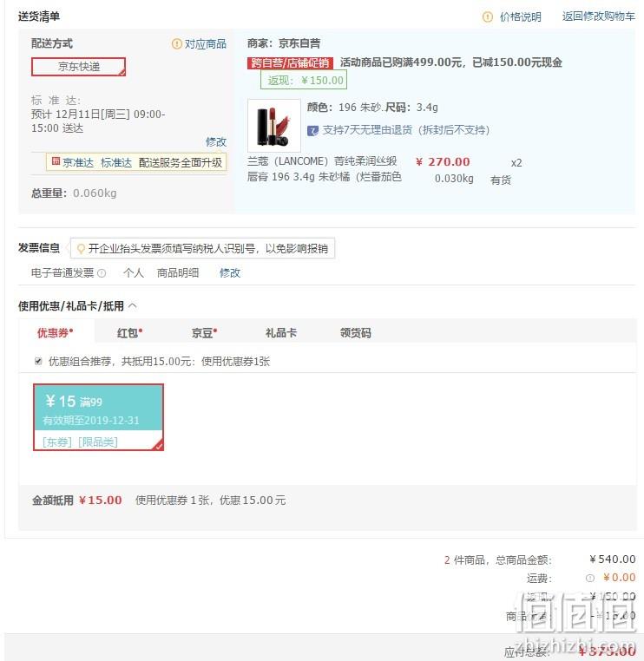Click the 价格说明 info icon
The image size is (644, 661).
[x=487, y=16]
